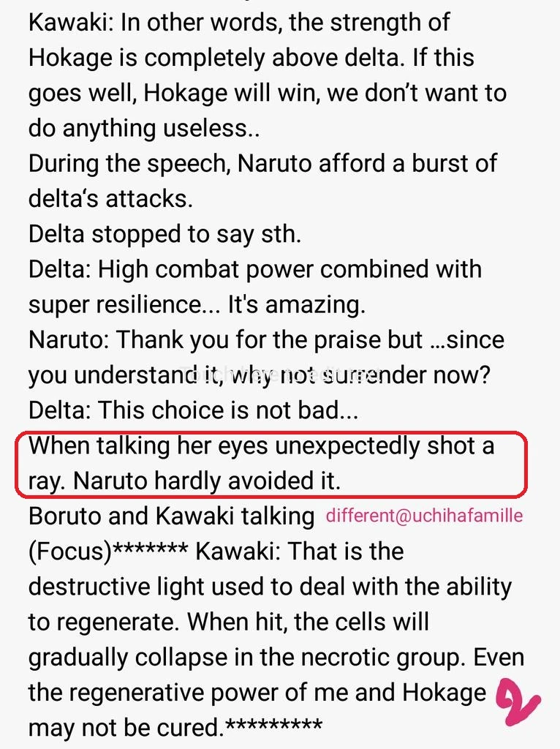Image resolution: width=560 pixels, height=749 pixels.
Task: Tap the line "During the speech, Naruto afford"
Action: (262, 164)
